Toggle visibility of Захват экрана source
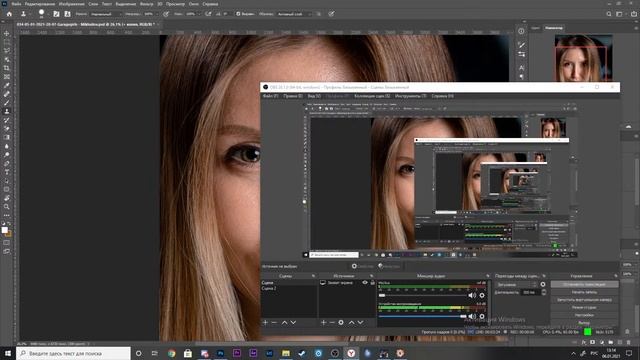This screenshot has height=360, width=640. coord(365,282)
